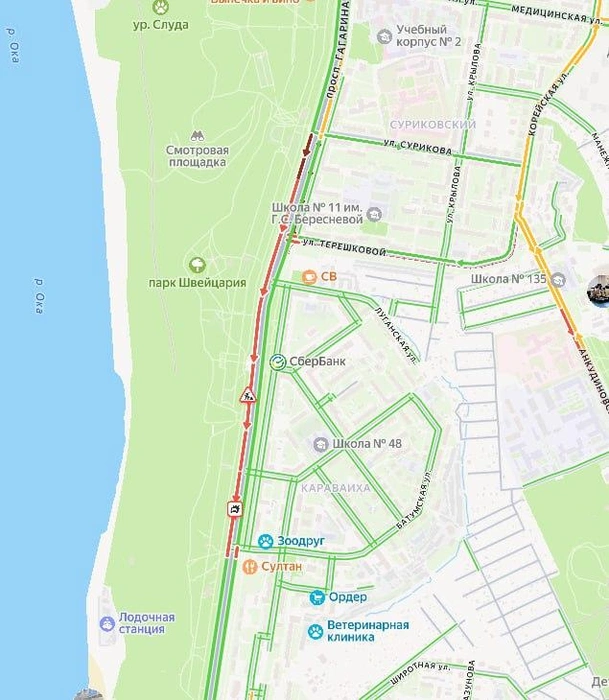
Task: Click the road works warning sign icon
Action: tap(248, 396)
